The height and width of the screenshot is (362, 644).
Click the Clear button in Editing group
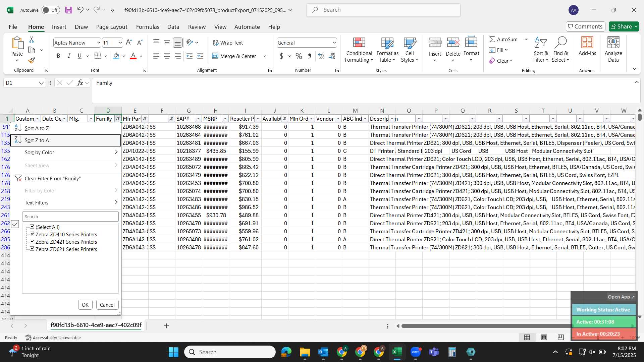click(501, 61)
